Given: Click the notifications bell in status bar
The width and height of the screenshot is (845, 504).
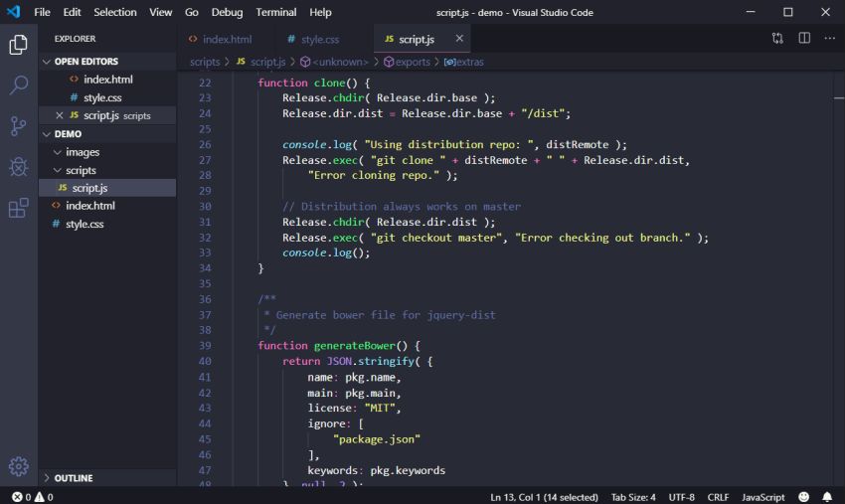Looking at the screenshot, I should point(826,497).
